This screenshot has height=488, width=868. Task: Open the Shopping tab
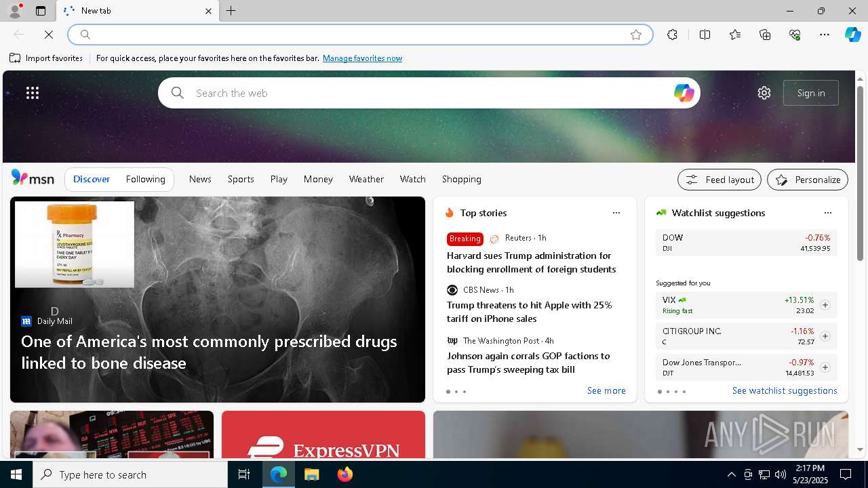coord(462,179)
